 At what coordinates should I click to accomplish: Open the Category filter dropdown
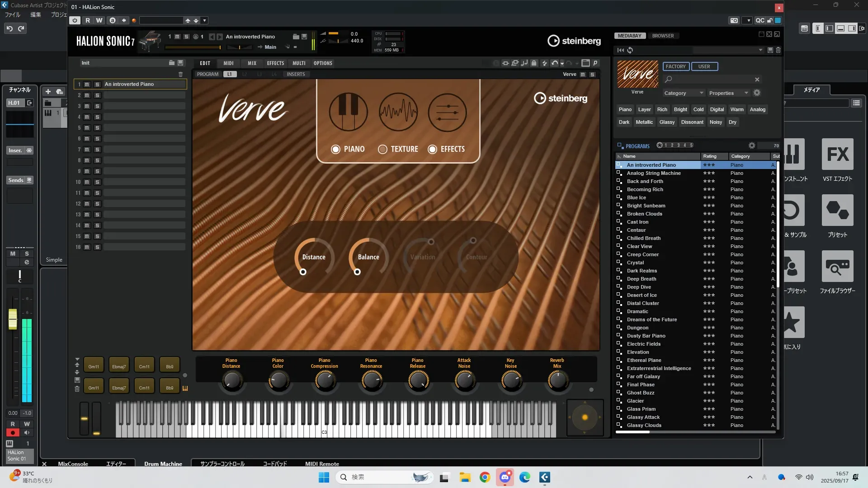[684, 93]
